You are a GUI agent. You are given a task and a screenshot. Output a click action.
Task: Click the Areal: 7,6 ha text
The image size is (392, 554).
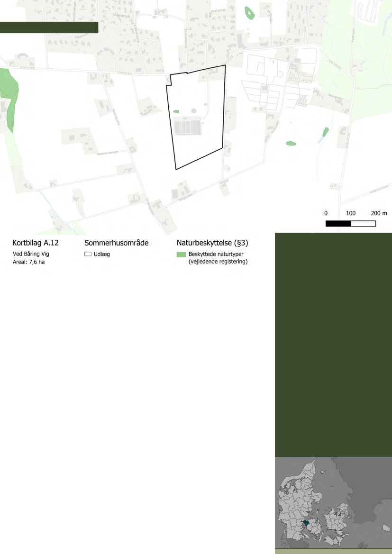(28, 262)
